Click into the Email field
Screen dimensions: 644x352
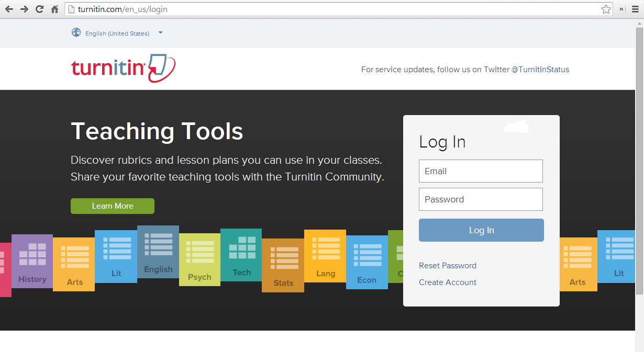coord(481,171)
